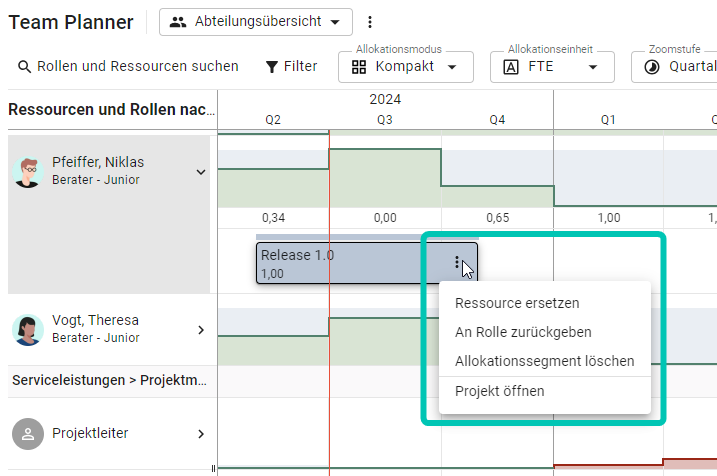Viewport: 717px width, 476px height.
Task: Click the funnel Filter icon
Action: [x=272, y=67]
